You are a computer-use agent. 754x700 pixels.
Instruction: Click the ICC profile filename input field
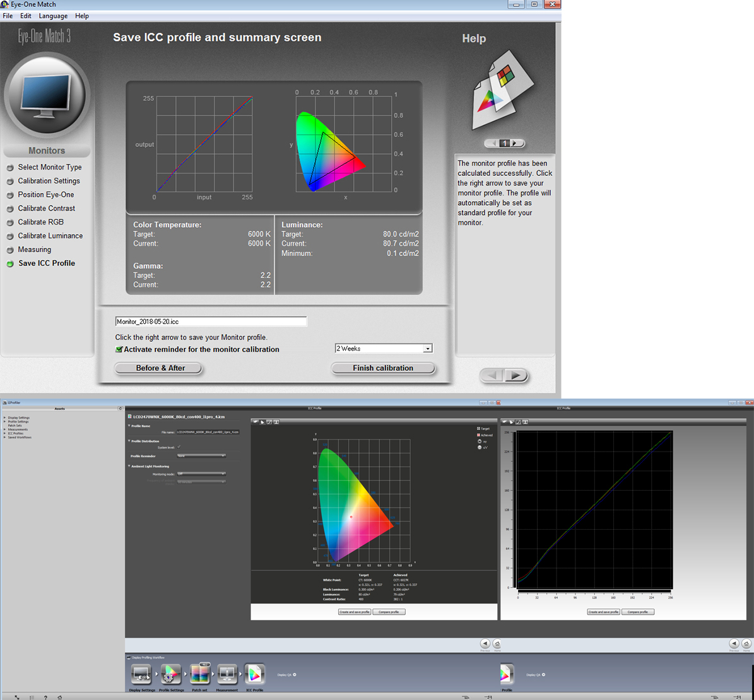click(211, 322)
